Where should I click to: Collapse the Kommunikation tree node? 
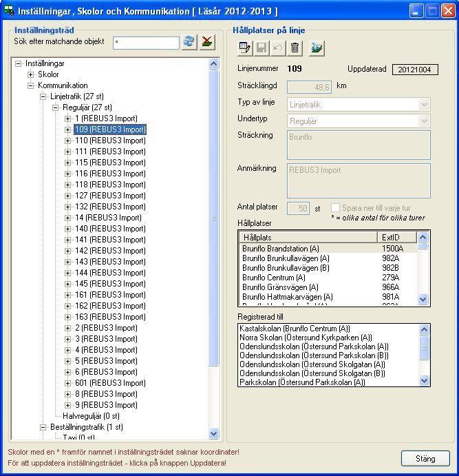coord(30,86)
